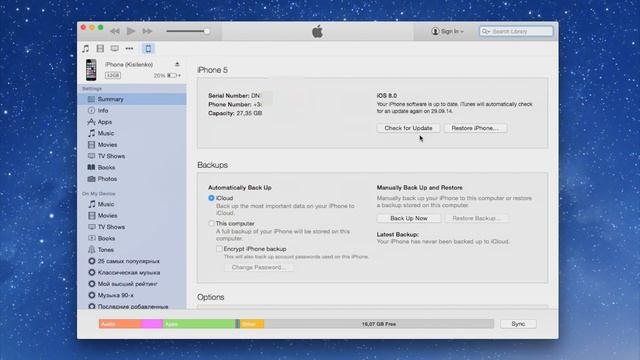Click the pink segment of the storage bar

click(x=152, y=324)
